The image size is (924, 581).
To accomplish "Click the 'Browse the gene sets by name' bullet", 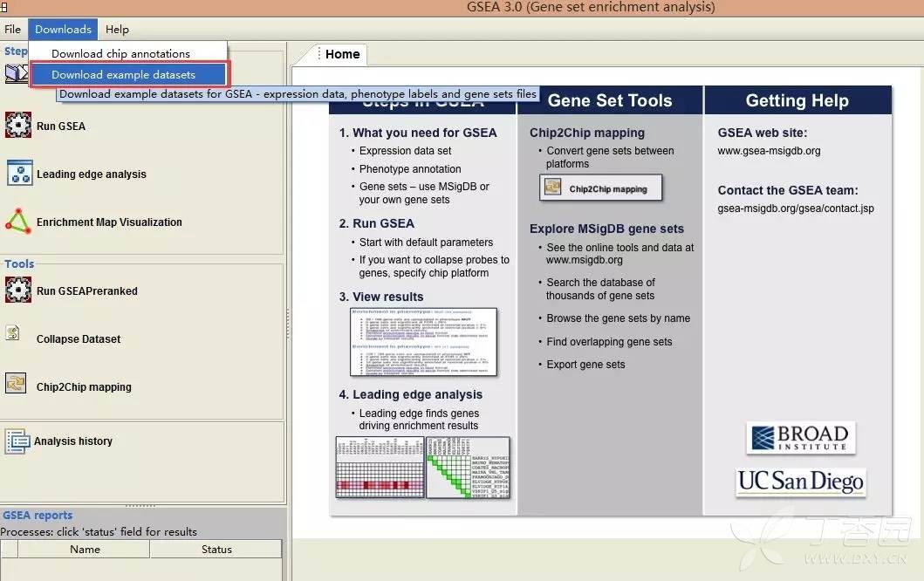I will [x=618, y=318].
